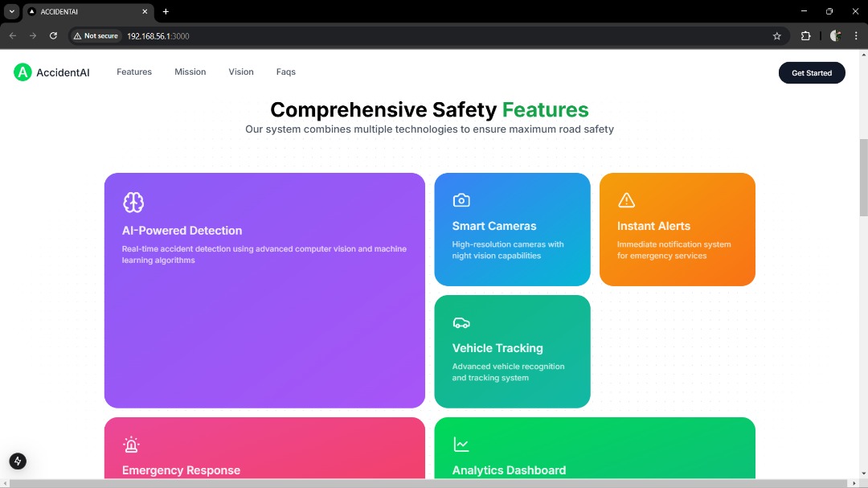Minimize the Chrome window
The height and width of the screenshot is (488, 868).
click(804, 11)
